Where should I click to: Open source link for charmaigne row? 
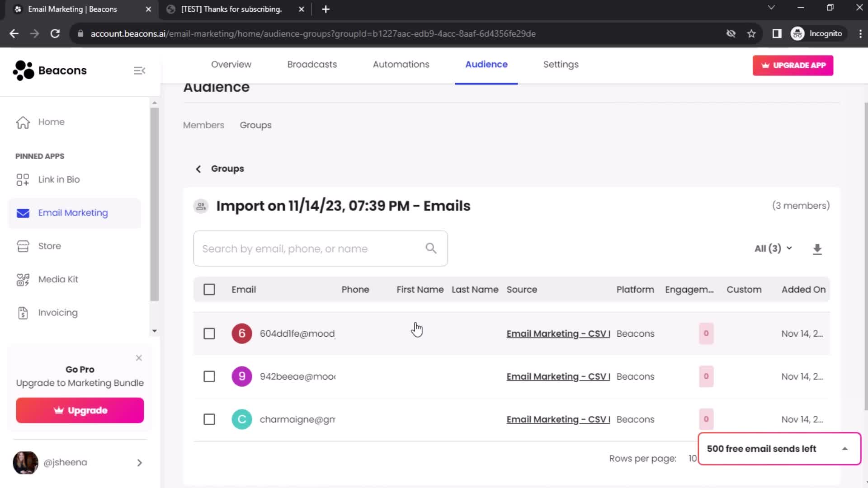[558, 420]
